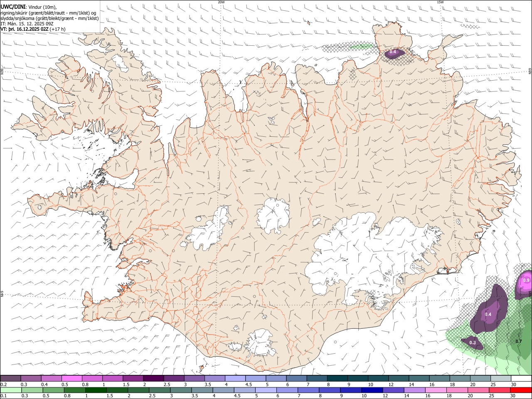532x399 pixels.
Task: Click the 0.7 value in the green rain area
Action: (519, 341)
